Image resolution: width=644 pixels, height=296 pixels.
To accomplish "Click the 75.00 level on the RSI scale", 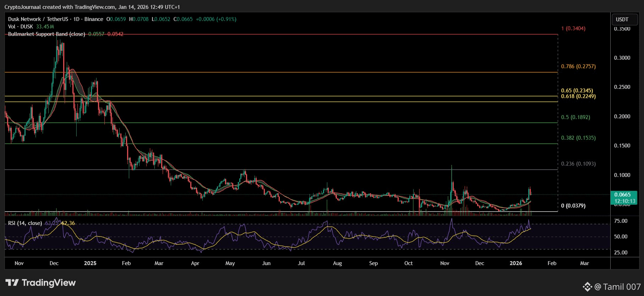I will click(621, 221).
